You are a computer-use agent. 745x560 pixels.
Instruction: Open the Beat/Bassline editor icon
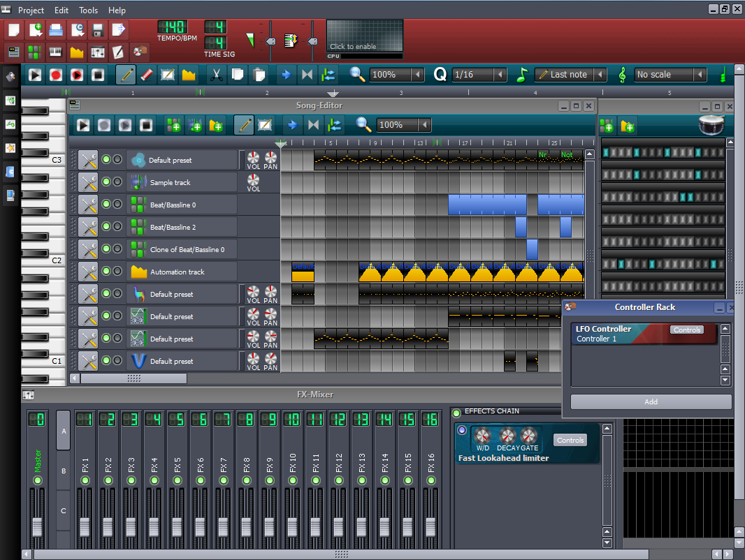(34, 52)
